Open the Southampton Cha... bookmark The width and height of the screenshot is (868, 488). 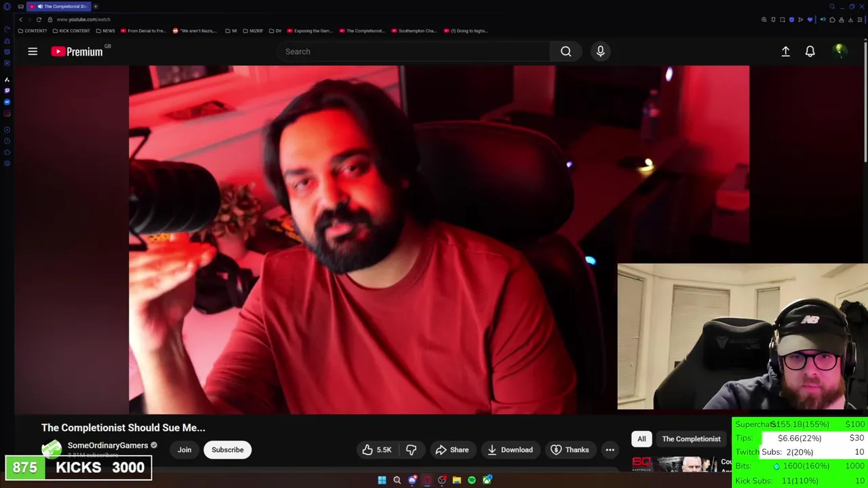click(x=414, y=30)
